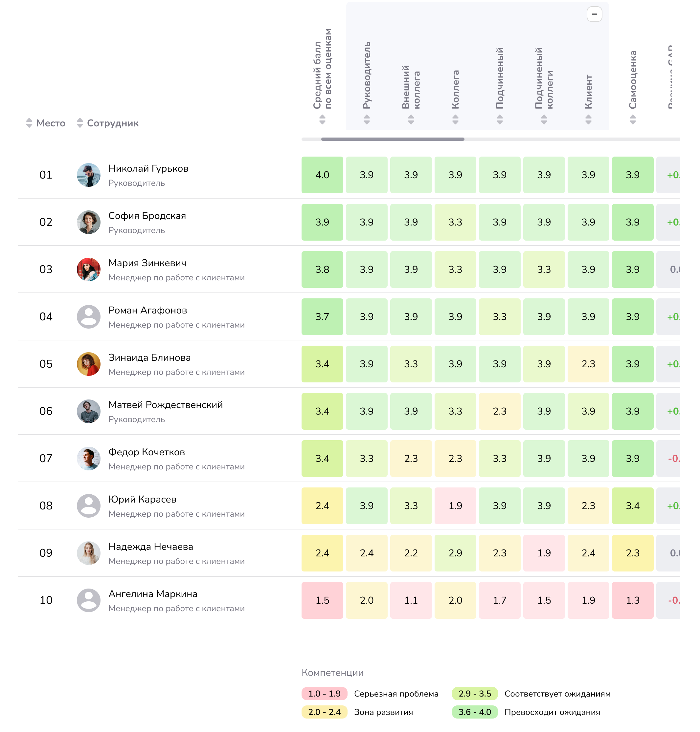Image resolution: width=700 pixels, height=732 pixels.
Task: Sort by Подчиненный коллеги column
Action: 544,120
